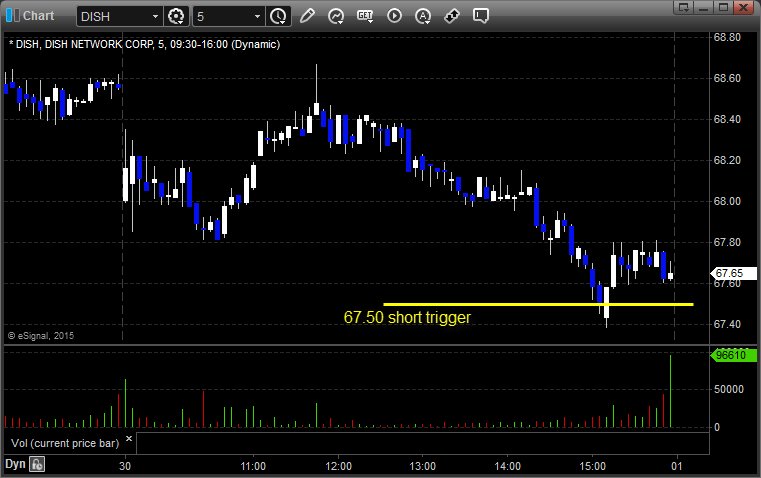761x478 pixels.
Task: Expand the interval 5 dropdown arrow
Action: click(257, 16)
